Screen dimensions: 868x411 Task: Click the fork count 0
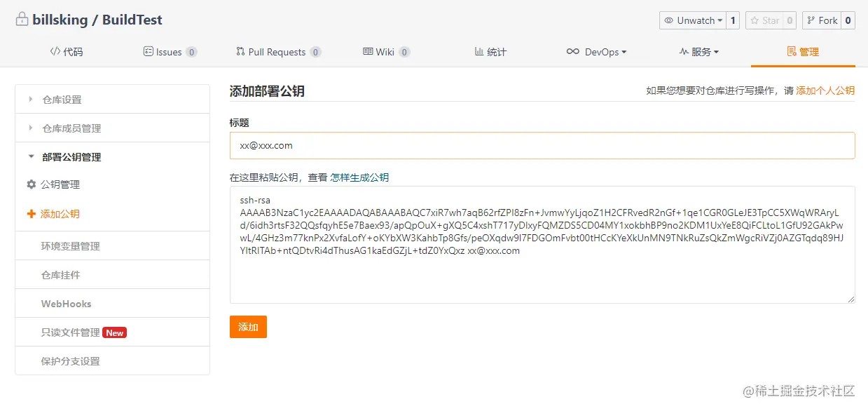click(x=848, y=20)
